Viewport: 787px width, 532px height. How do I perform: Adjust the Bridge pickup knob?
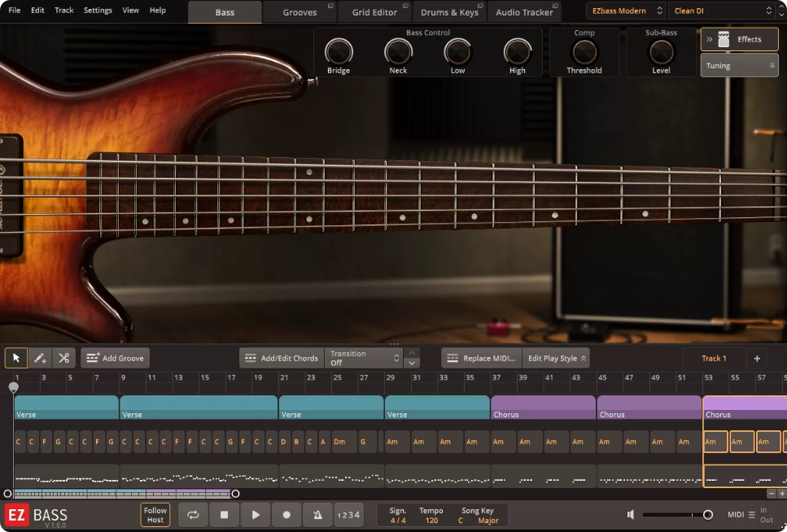click(x=339, y=52)
